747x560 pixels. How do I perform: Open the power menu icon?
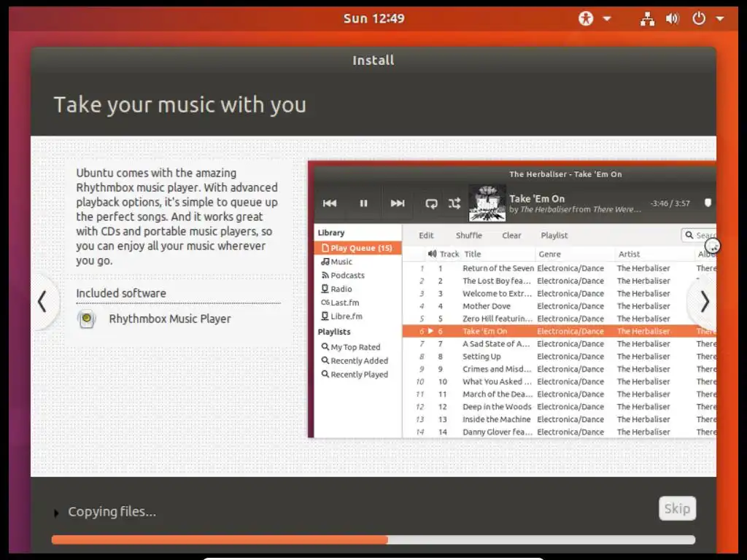coord(698,18)
